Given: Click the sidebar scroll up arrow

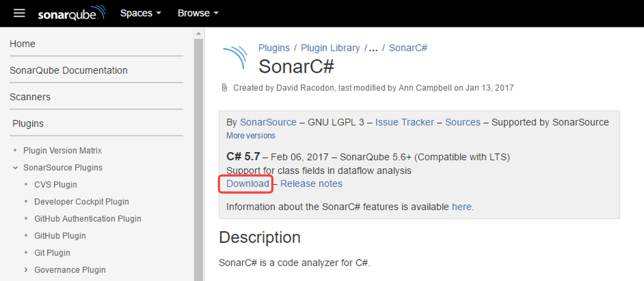Looking at the screenshot, I should pyautogui.click(x=199, y=34).
